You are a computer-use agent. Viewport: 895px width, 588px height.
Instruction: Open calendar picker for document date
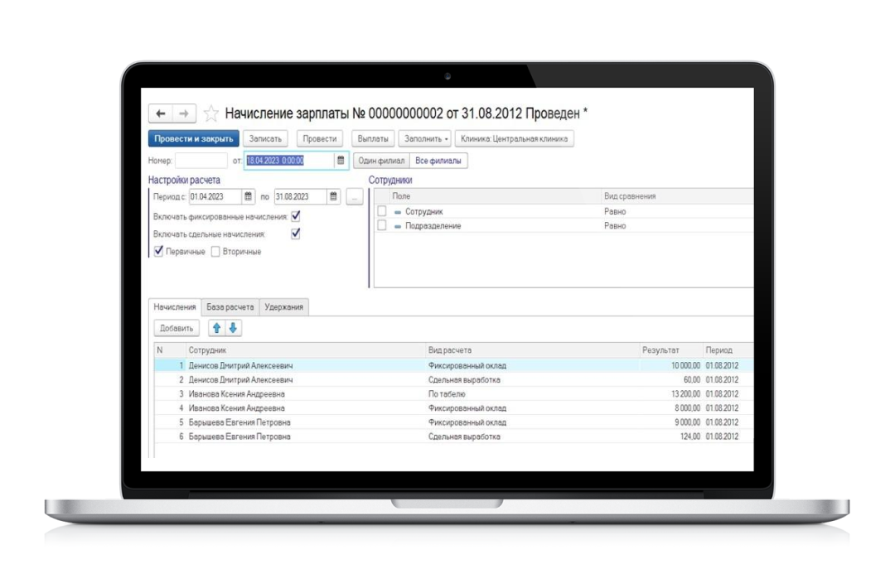[x=341, y=161]
